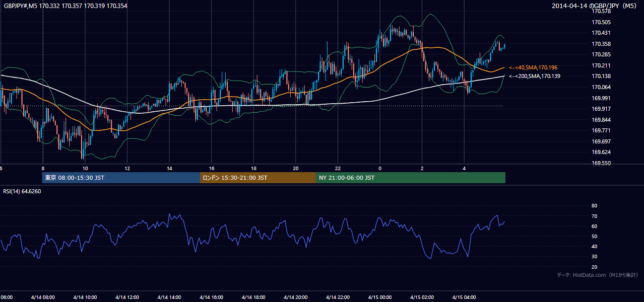Viewport: 644px width, 302px height.
Task: Click the RSI scale value 80
Action: 594,206
